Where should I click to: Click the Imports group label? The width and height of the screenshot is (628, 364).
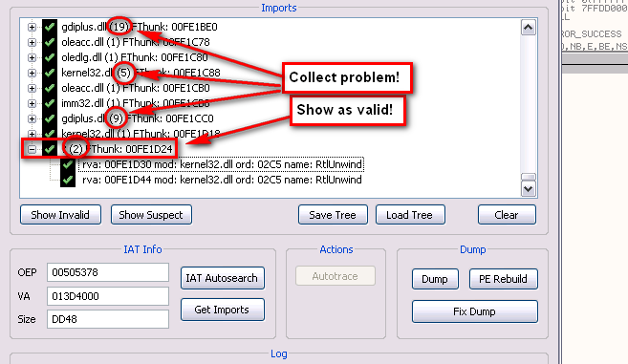[x=279, y=8]
